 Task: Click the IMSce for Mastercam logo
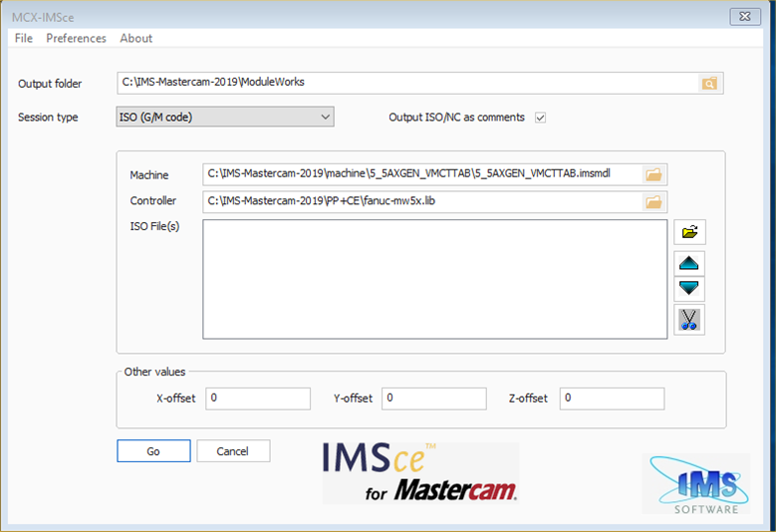[420, 472]
